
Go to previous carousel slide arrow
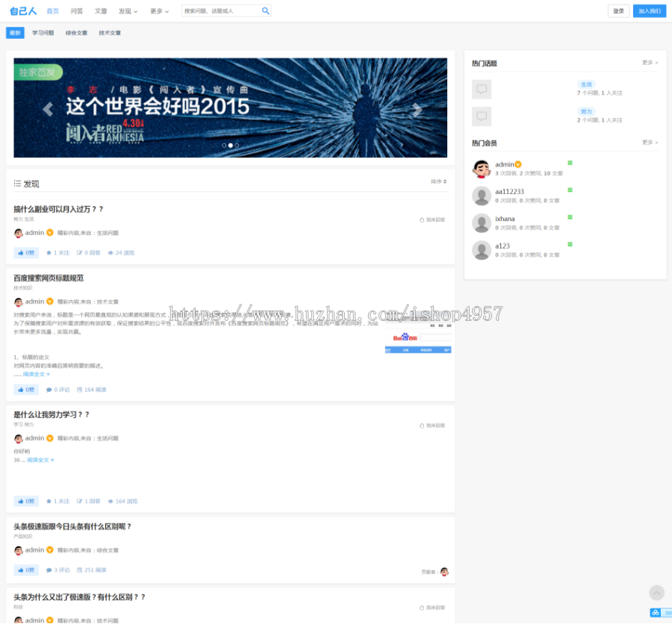(48, 109)
